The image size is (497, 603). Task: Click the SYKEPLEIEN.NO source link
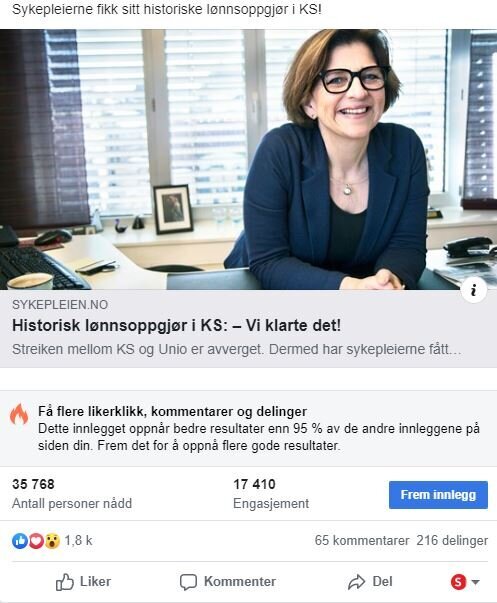[60, 305]
